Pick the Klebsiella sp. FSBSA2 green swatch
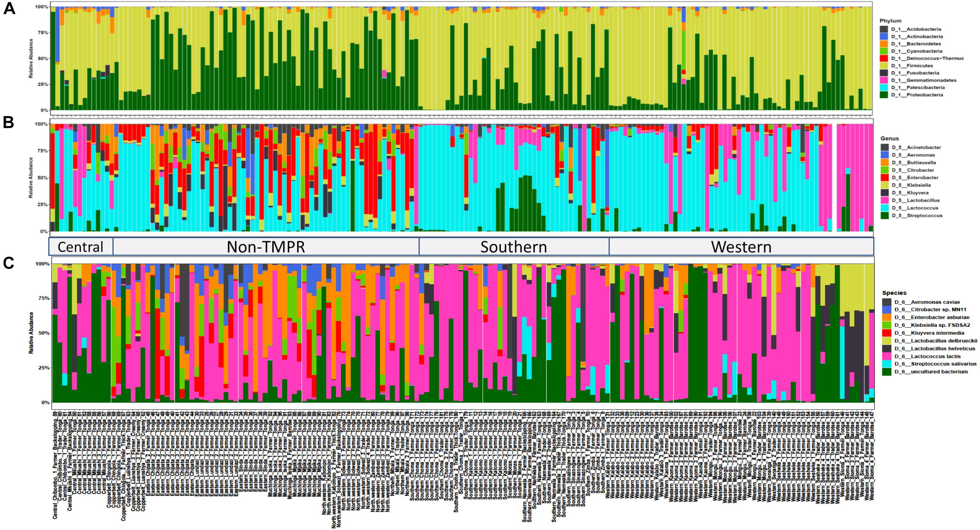This screenshot has height=530, width=980. [x=887, y=325]
